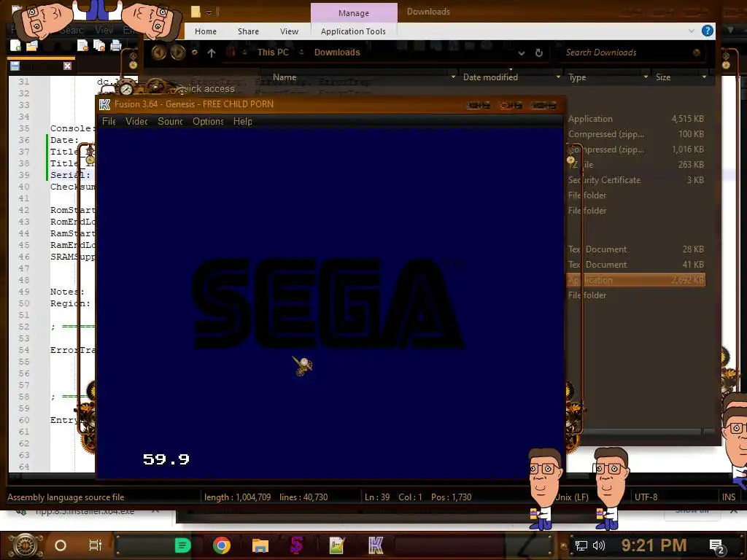Click the save-state icon on Notepad++ tab
Image resolution: width=747 pixels, height=560 pixels.
(x=15, y=66)
